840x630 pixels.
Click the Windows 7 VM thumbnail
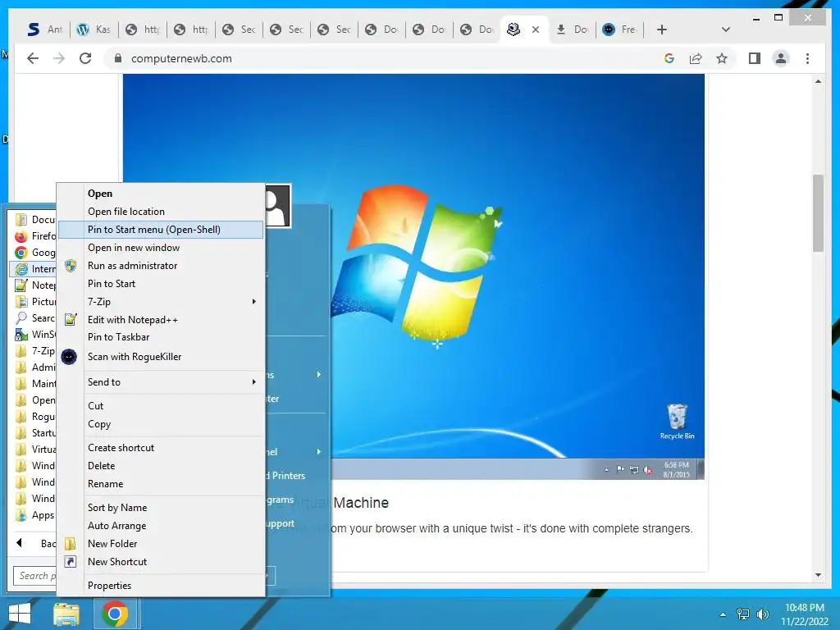413,276
